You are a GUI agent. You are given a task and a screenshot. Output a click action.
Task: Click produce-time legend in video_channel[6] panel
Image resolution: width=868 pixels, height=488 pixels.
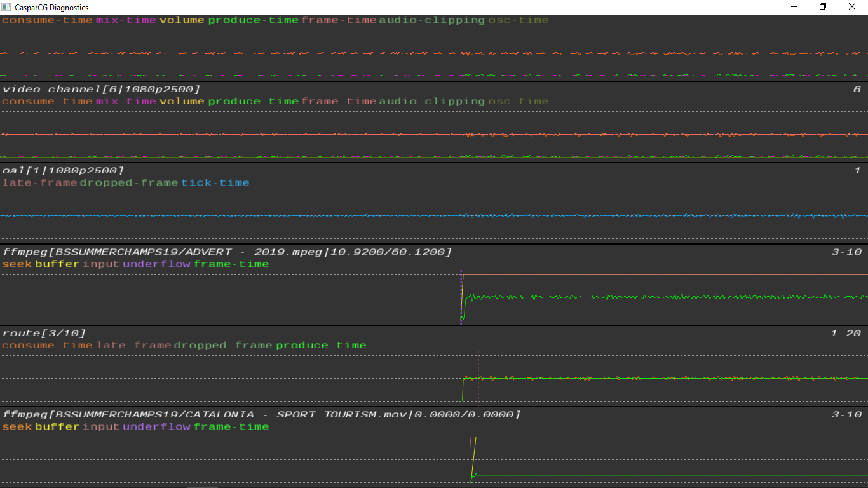pos(254,102)
